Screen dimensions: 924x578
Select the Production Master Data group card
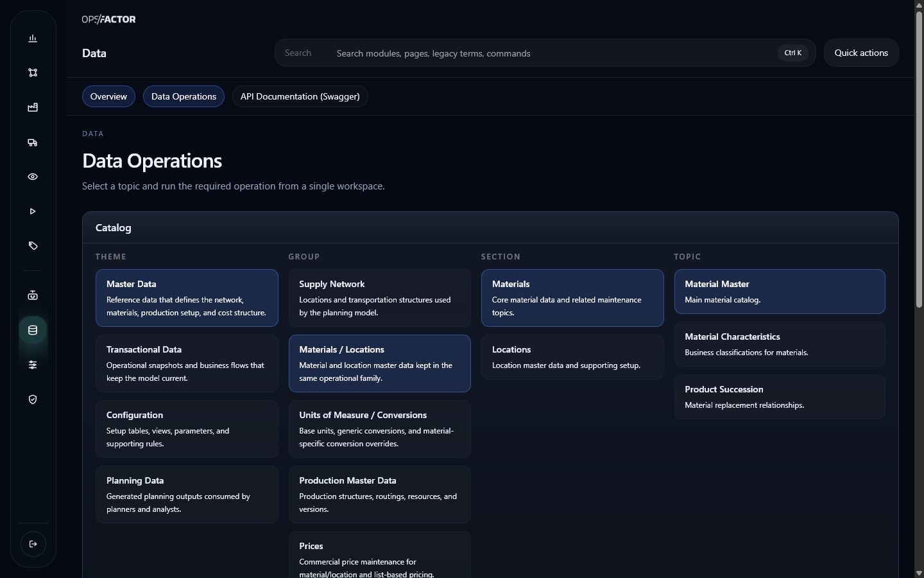click(x=380, y=495)
